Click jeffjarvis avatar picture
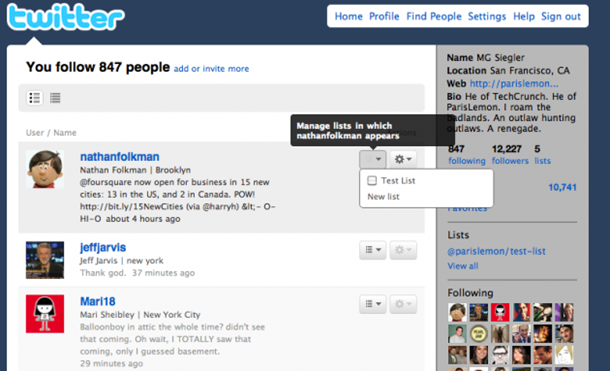Screen dimensions: 610x371 (x=45, y=260)
